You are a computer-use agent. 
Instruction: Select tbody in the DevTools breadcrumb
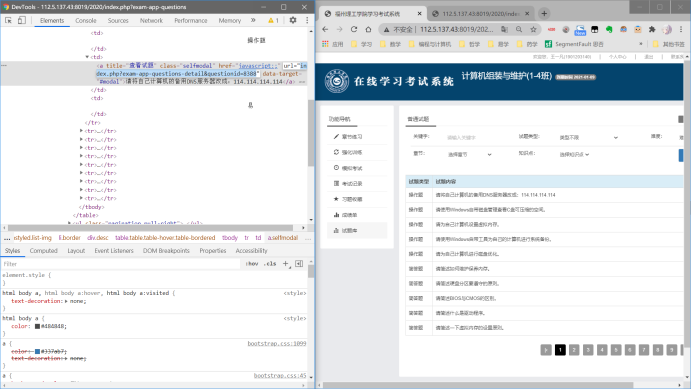point(229,238)
